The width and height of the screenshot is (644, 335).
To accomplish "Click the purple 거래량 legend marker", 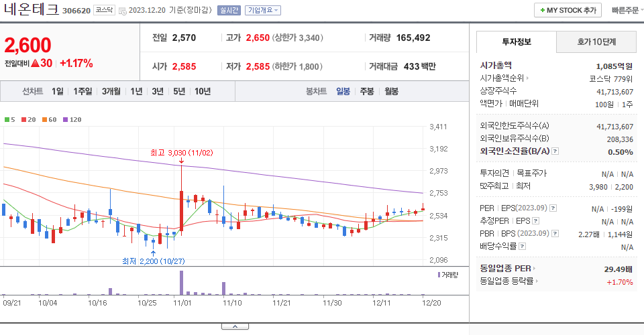I will [x=439, y=275].
